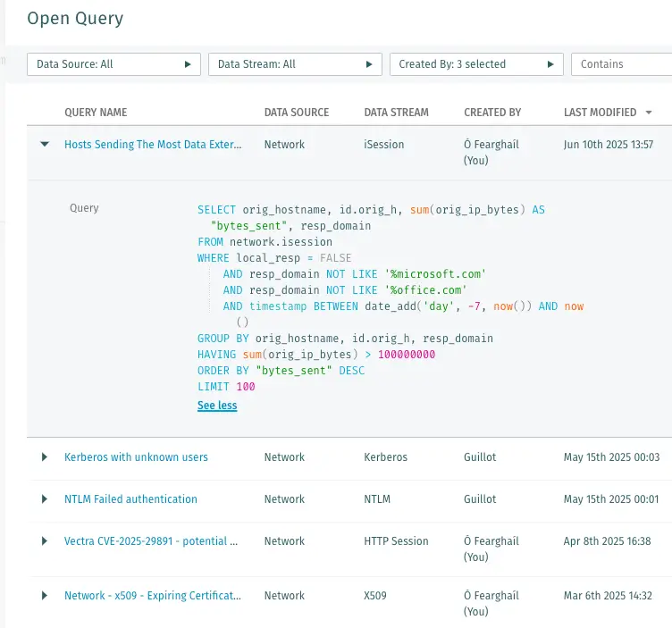Click the GROUP BY orig_hostname line
This screenshot has height=628, width=672.
click(x=346, y=339)
